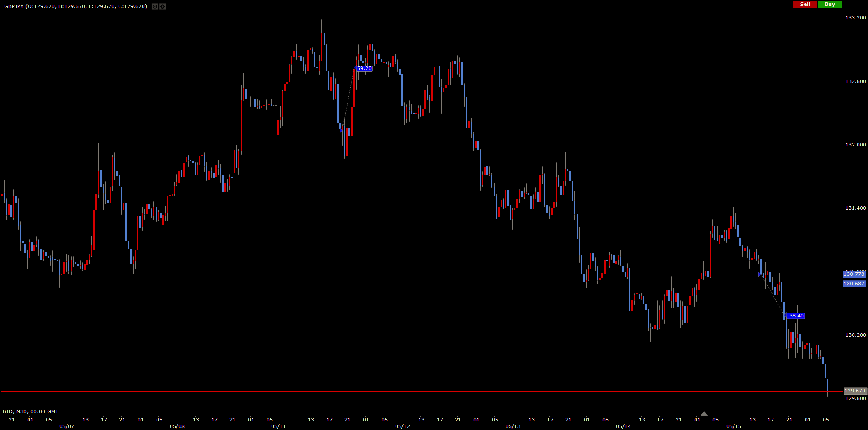Click the 05/15 date on the time axis
The image size is (868, 430).
point(734,426)
